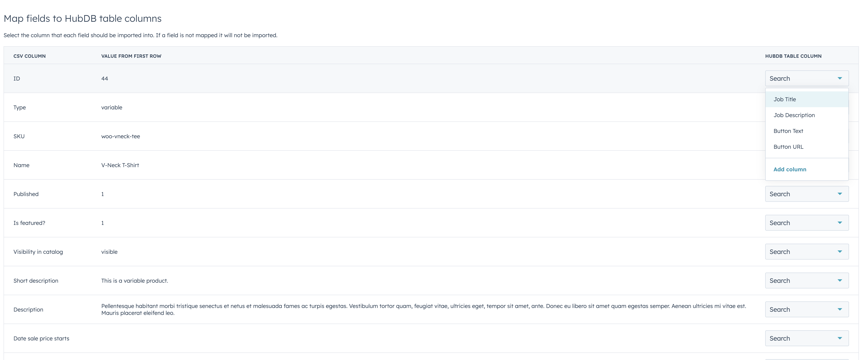Select 'Visibility in catalog' column label

coord(38,252)
